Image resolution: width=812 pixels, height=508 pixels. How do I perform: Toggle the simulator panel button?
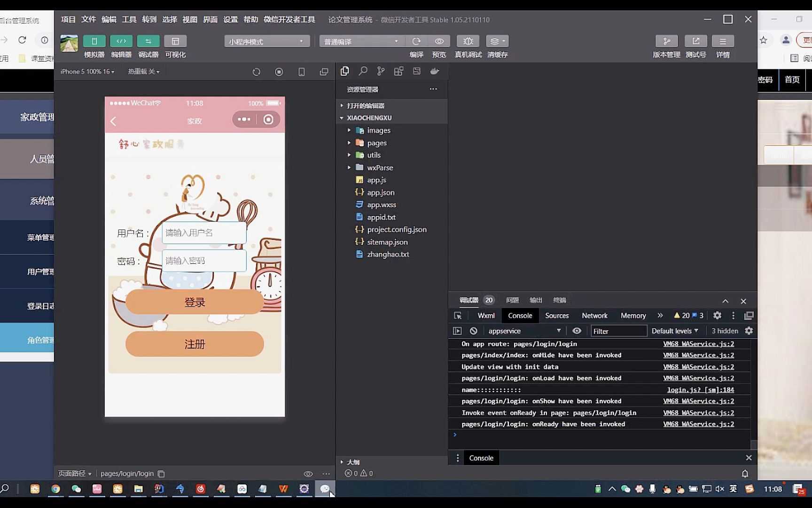tap(94, 41)
